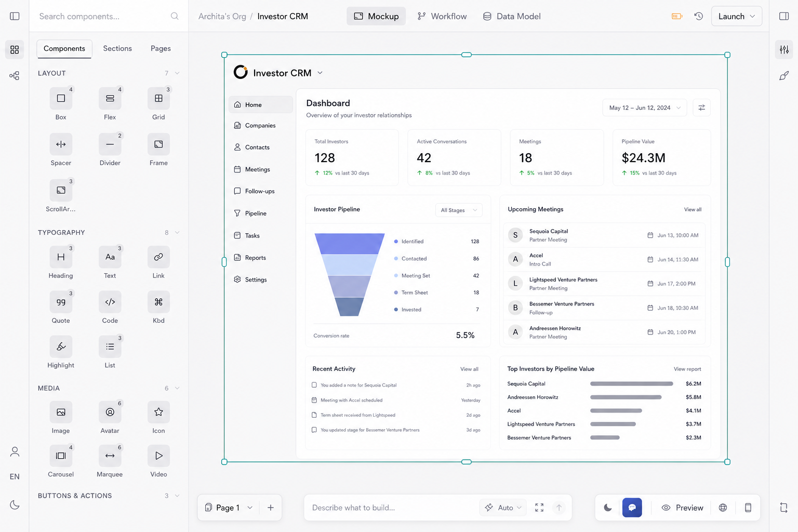Viewport: 798px width, 532px height.
Task: Open the component tree icon in left rail
Action: [x=15, y=76]
